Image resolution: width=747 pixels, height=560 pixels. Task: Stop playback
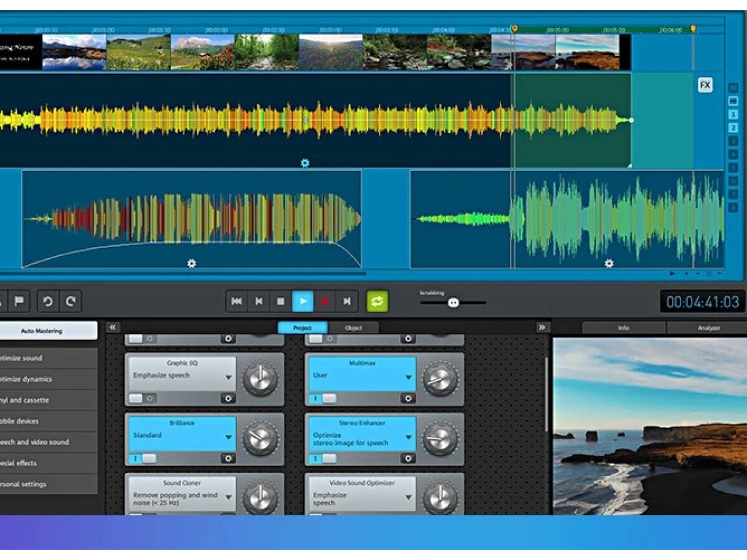click(x=281, y=302)
